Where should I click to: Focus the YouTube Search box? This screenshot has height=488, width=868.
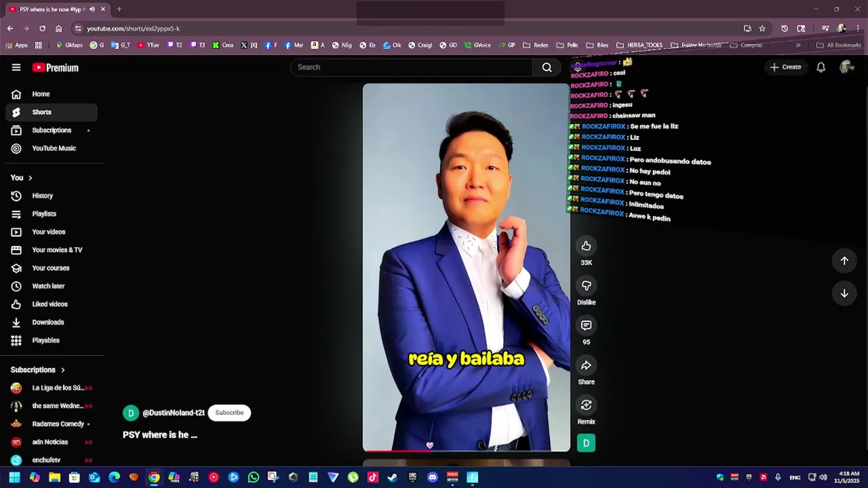(x=412, y=67)
